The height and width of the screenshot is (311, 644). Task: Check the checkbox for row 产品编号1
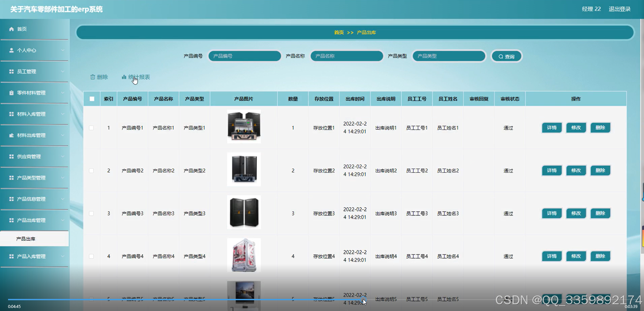click(91, 128)
